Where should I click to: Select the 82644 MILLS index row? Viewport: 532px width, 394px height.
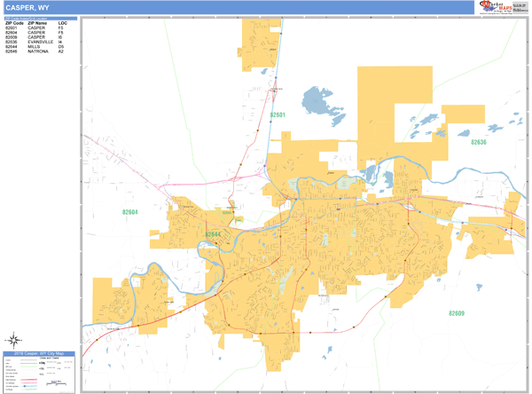(35, 47)
